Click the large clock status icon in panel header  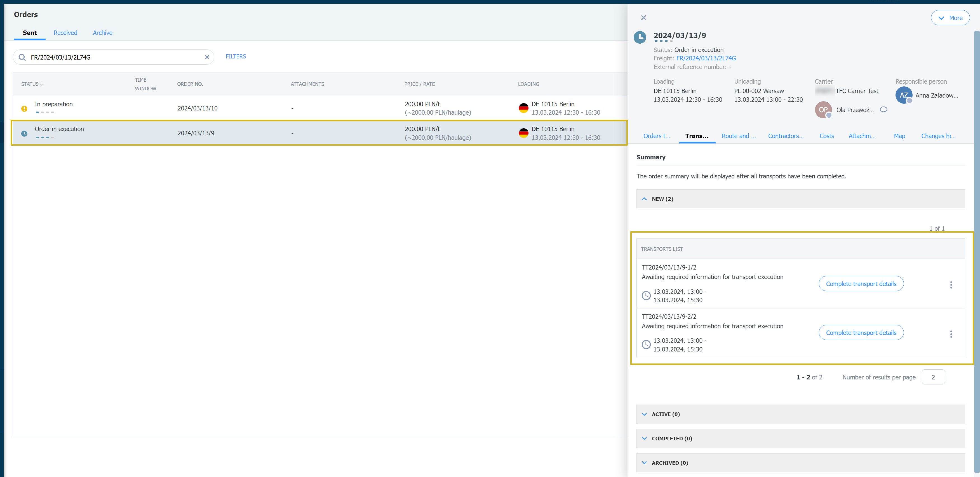(x=640, y=37)
